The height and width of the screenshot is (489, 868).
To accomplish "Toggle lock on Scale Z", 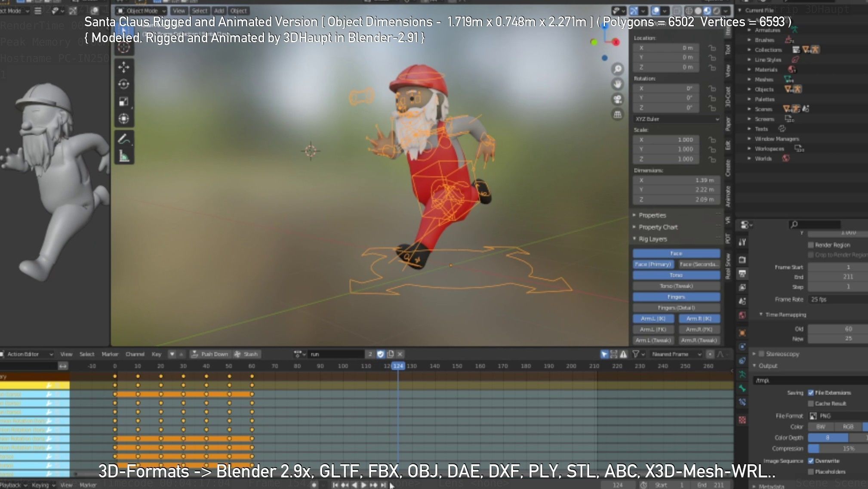I will pos(712,159).
